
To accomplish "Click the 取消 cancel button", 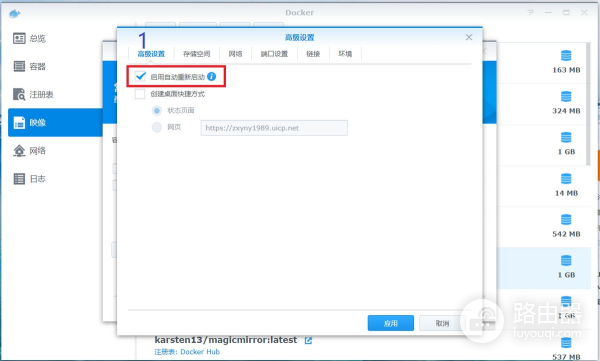I will point(442,323).
